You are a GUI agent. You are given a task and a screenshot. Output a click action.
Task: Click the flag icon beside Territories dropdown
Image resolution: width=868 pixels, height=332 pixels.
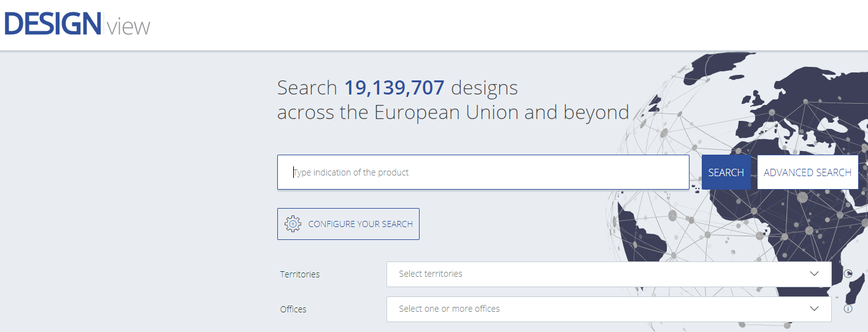click(x=848, y=274)
